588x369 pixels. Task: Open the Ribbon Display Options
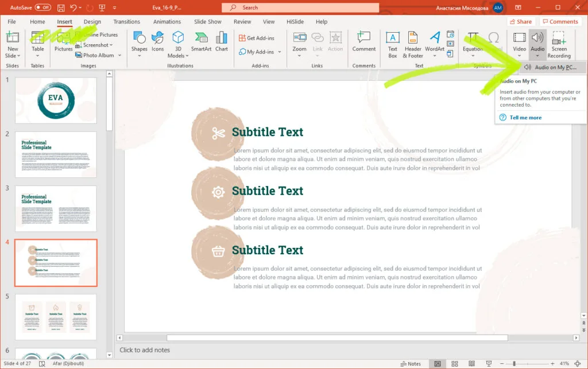[518, 7]
